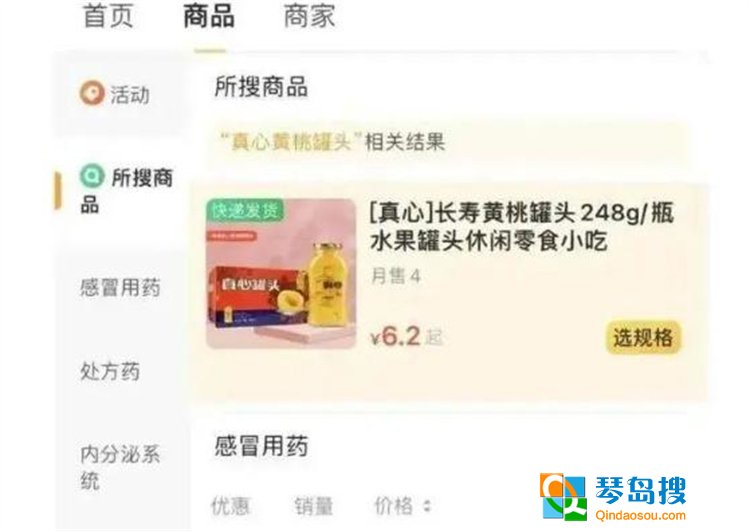
Task: Open the Qindaosou.com watermark link
Action: click(x=641, y=516)
